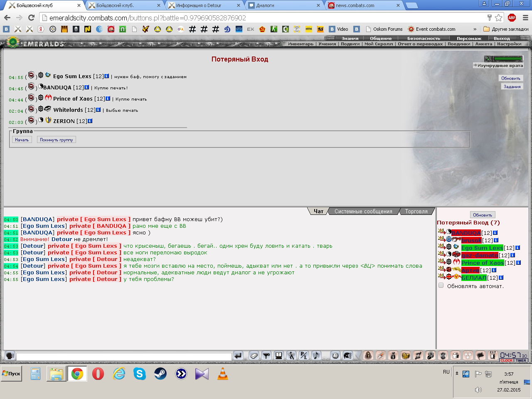Open info icon next to Whitelords
The height and width of the screenshot is (399, 532).
click(99, 110)
